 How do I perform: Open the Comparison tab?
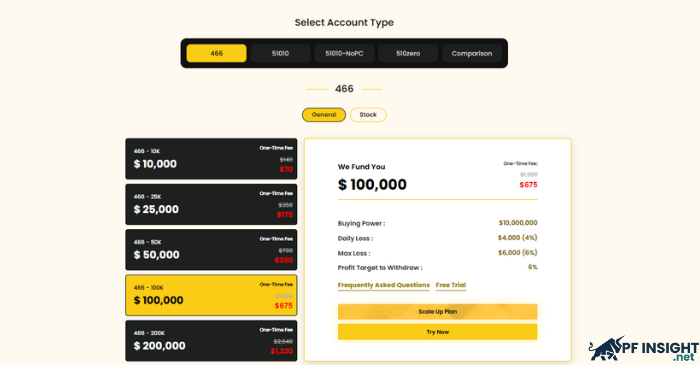(x=472, y=53)
